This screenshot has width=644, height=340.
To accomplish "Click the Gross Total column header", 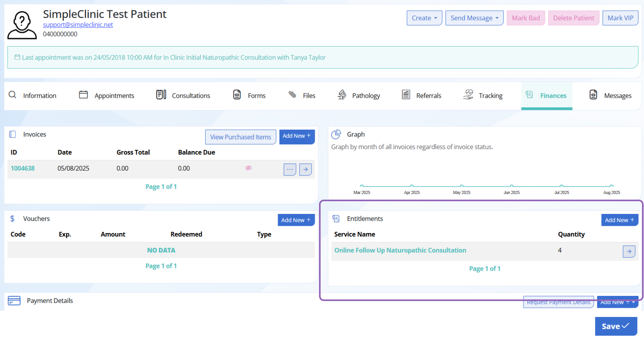I will click(133, 152).
